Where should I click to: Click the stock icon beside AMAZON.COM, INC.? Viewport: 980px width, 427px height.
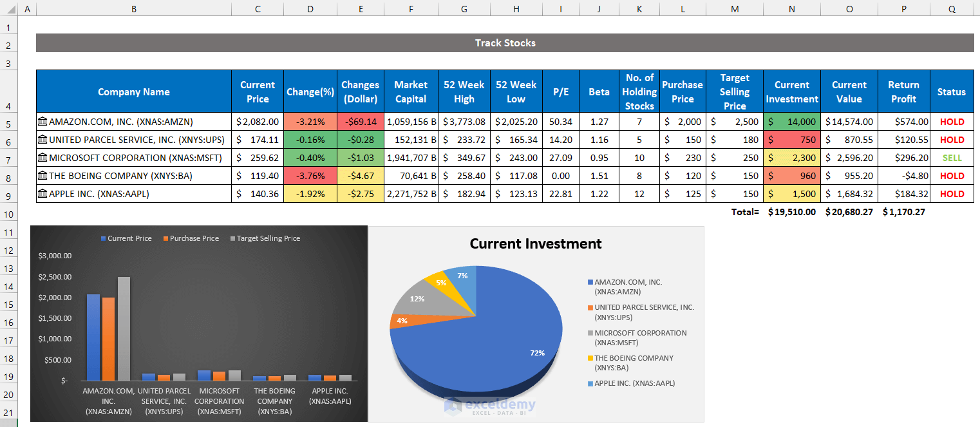(x=42, y=122)
